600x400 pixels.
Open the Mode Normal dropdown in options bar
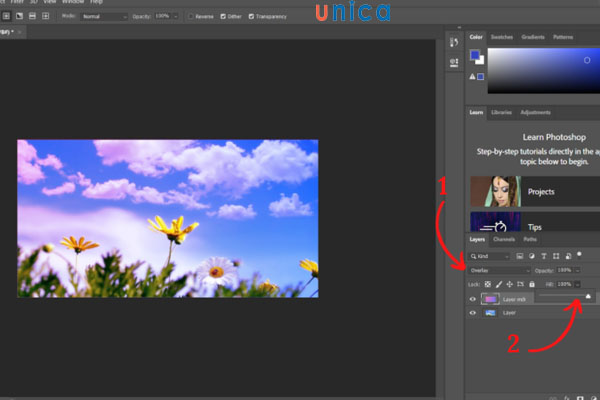(105, 17)
